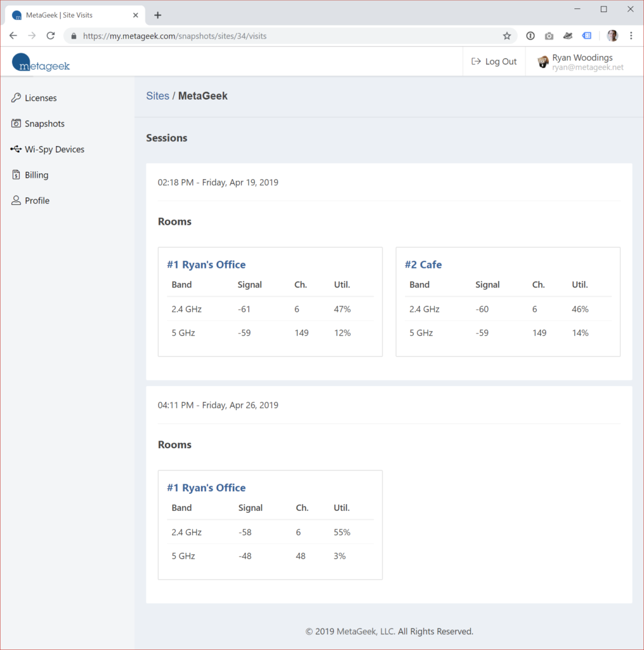The width and height of the screenshot is (644, 650).
Task: Open the #2 Cafe room link
Action: (x=423, y=265)
